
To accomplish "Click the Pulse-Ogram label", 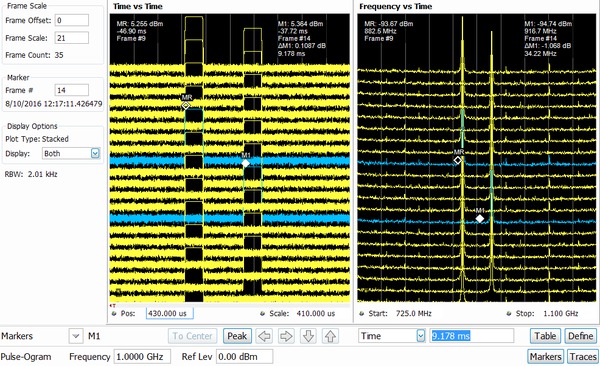I will 26,357.
